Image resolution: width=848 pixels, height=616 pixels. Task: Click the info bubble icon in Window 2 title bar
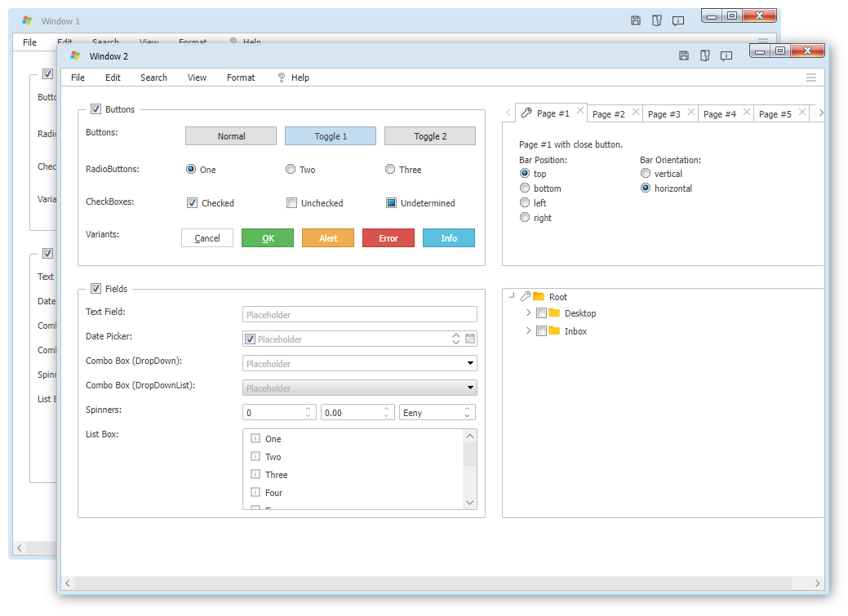[726, 55]
